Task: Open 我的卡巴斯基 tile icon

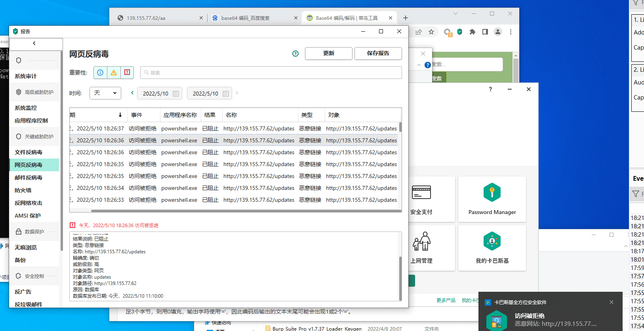Action: pyautogui.click(x=492, y=241)
